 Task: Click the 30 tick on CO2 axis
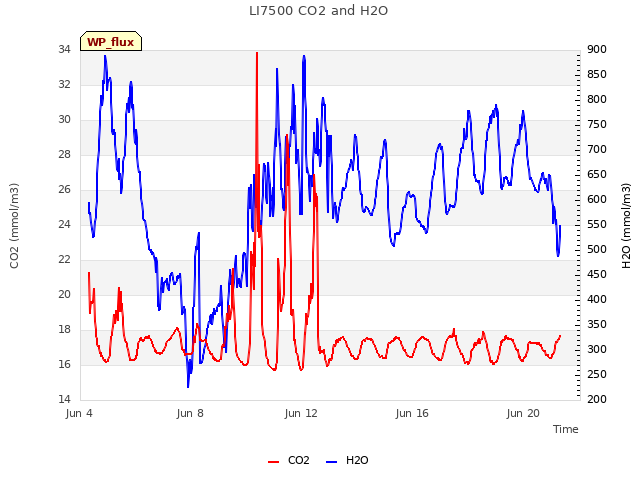64,120
